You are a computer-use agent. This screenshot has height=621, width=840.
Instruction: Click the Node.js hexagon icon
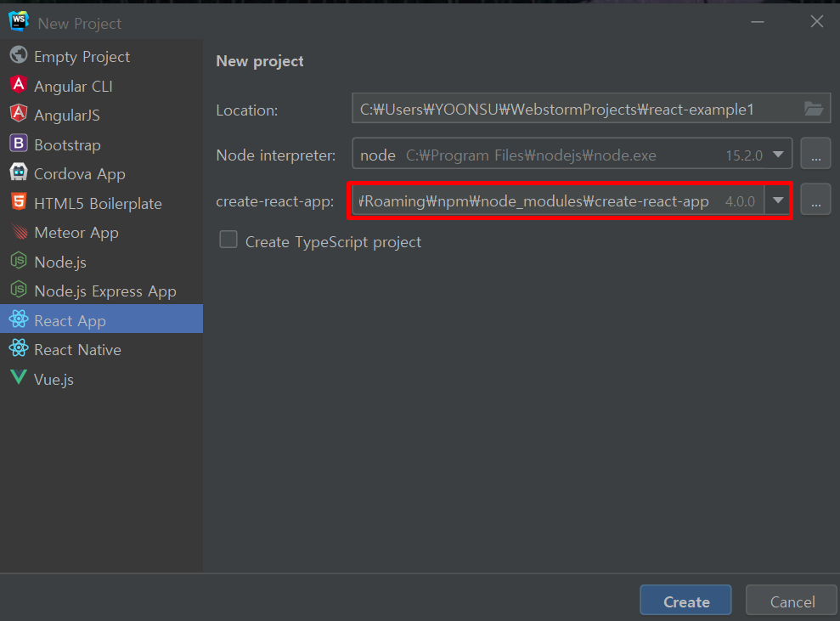(x=19, y=261)
